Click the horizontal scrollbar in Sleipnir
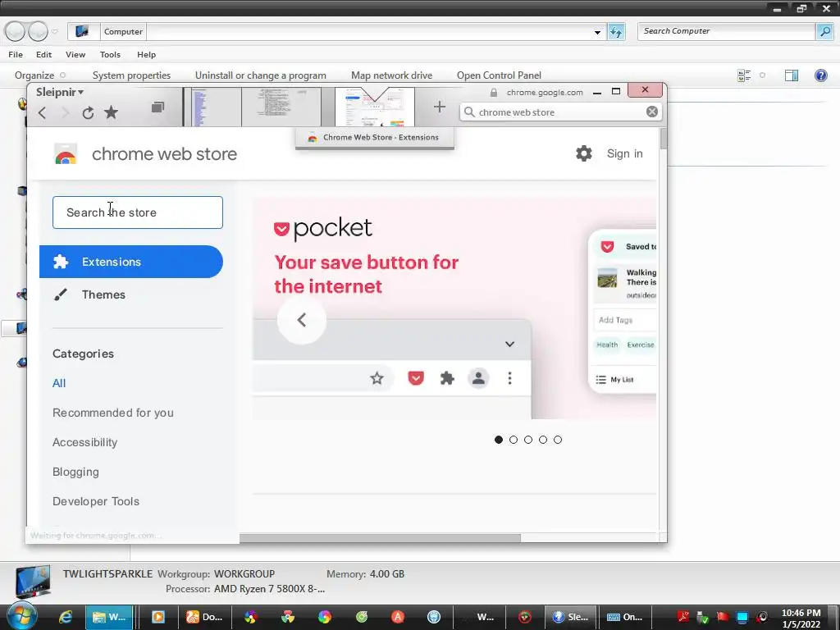This screenshot has height=630, width=840. (380, 537)
